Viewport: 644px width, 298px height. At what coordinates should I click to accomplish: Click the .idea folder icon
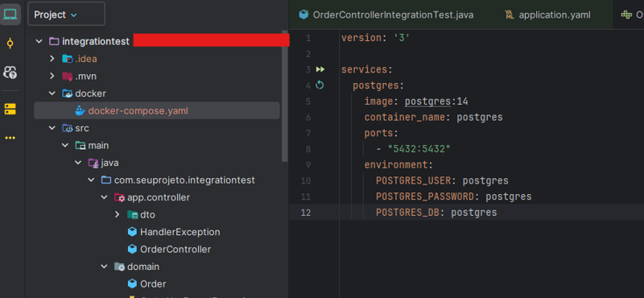[x=68, y=59]
